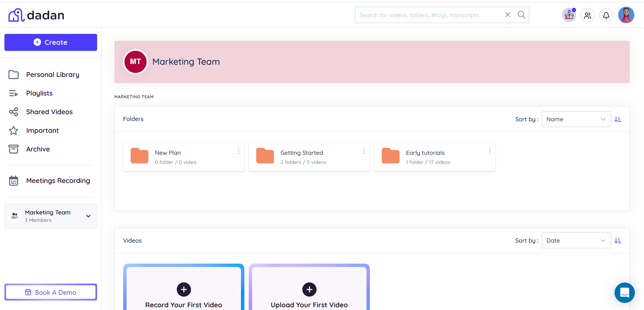Click the team members icon in the header
This screenshot has height=310, width=644.
coord(587,15)
